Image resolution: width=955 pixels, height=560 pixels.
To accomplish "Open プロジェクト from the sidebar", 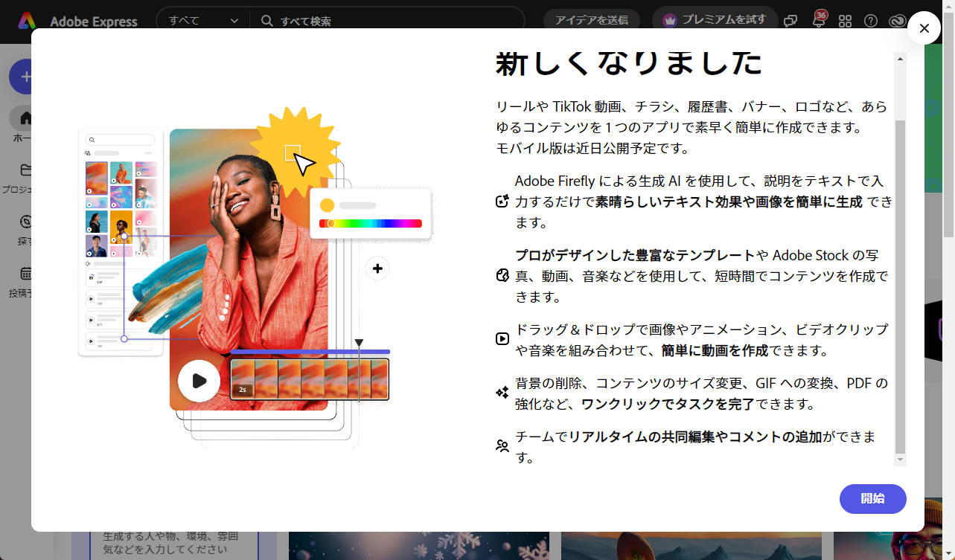I will pyautogui.click(x=25, y=170).
